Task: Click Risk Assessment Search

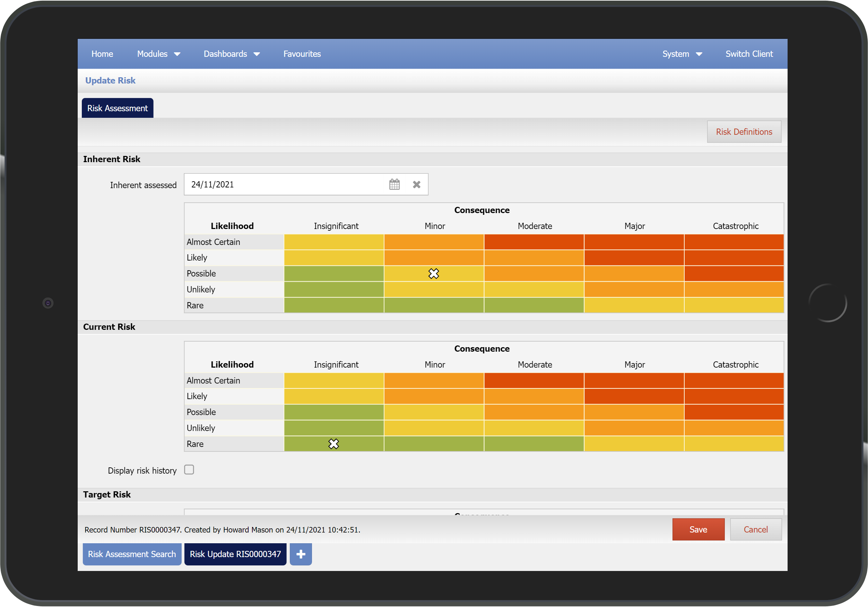Action: click(132, 554)
